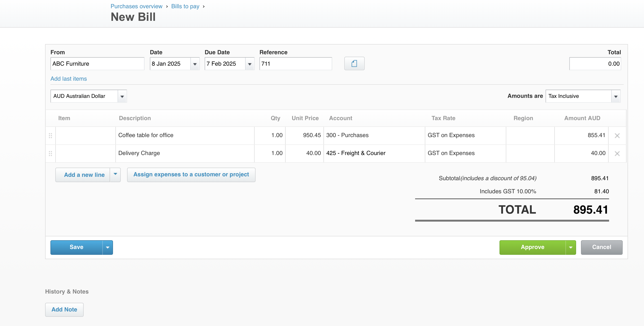The width and height of the screenshot is (644, 326).
Task: Expand the AUD Australian Dollar currency dropdown
Action: tap(122, 96)
